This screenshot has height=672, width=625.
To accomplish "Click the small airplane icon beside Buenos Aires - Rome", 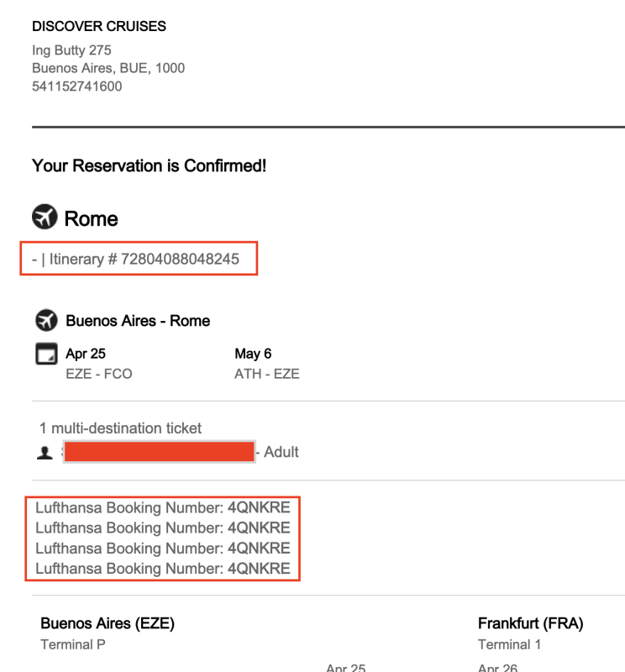I will click(x=46, y=320).
